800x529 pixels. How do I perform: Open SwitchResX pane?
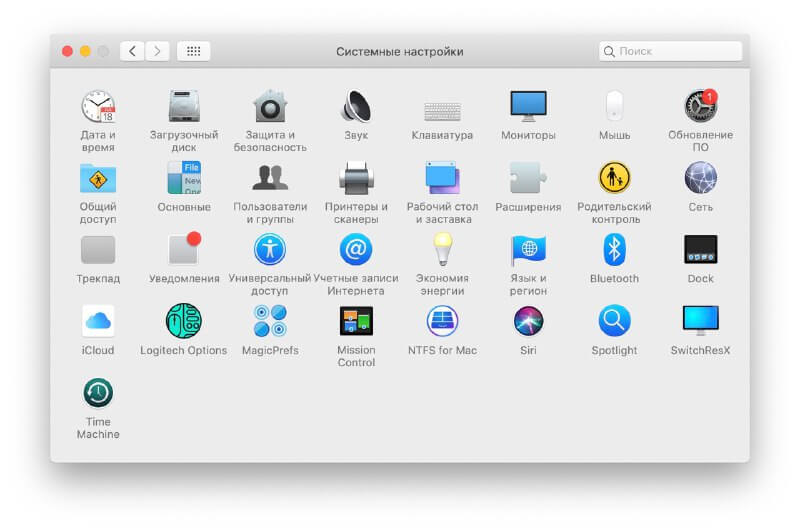point(701,320)
